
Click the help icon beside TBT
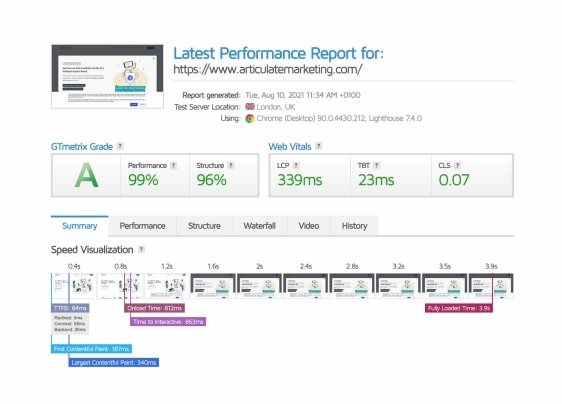pyautogui.click(x=376, y=165)
